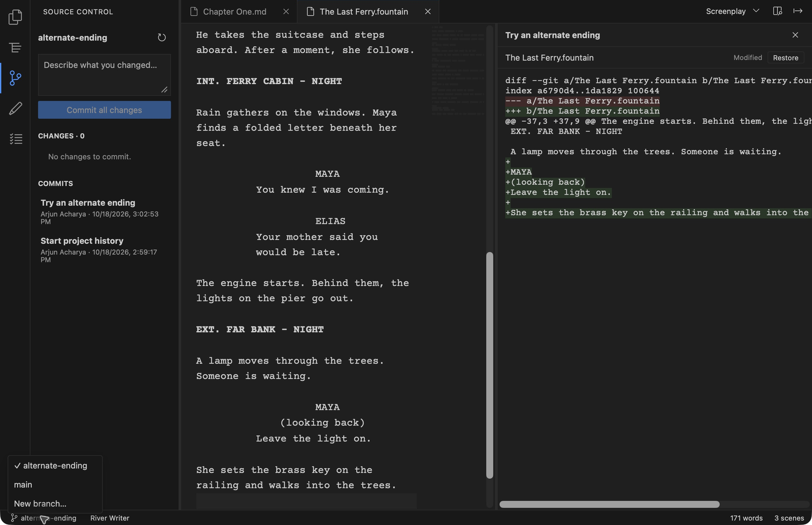Click the branch icon in status bar

point(14,518)
